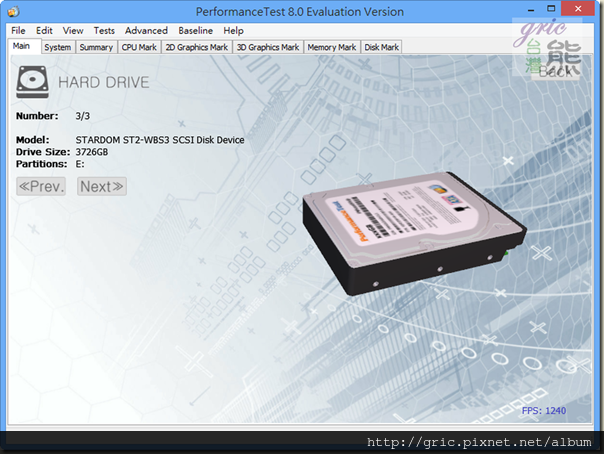Minimize the PerformanceTest window
This screenshot has width=604, height=454.
point(531,9)
